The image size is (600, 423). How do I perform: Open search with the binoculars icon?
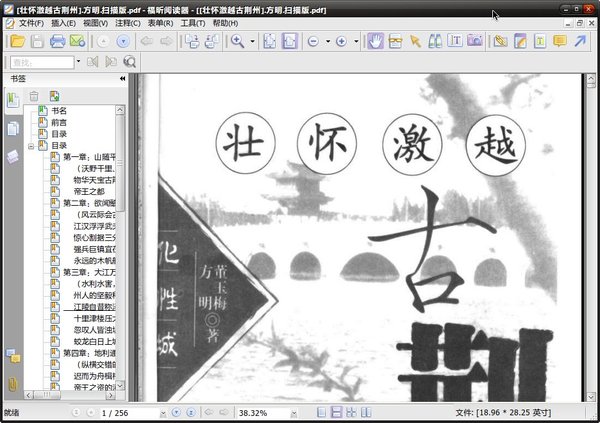click(x=435, y=41)
